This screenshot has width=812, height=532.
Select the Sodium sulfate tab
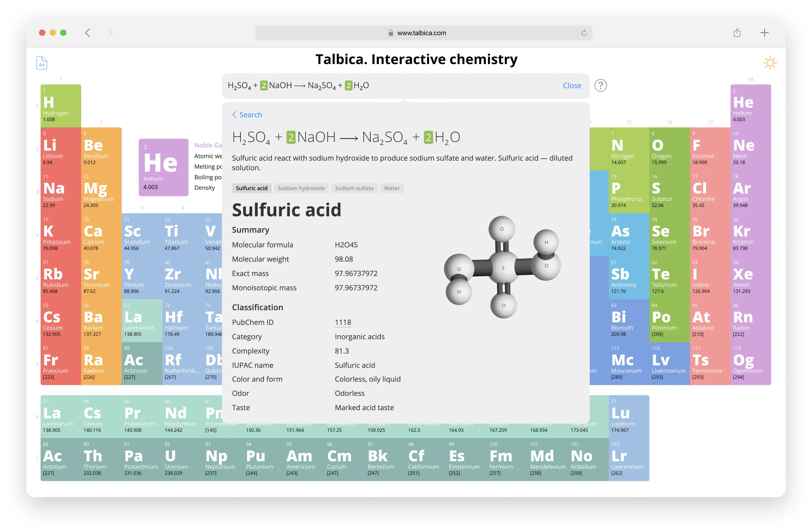pos(354,188)
